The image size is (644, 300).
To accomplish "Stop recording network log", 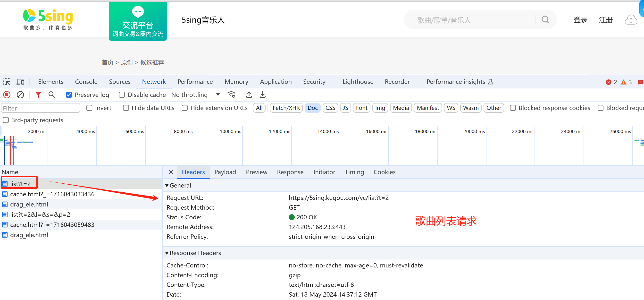I will pyautogui.click(x=7, y=95).
